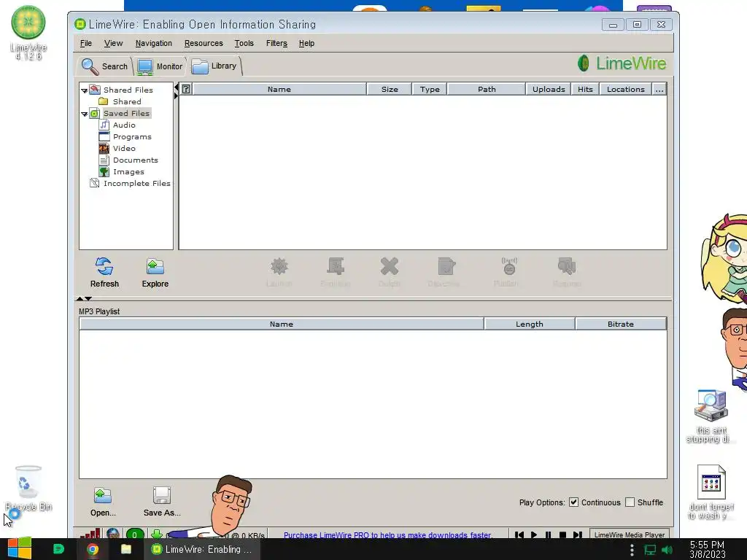Open the column chooser ellipsis header

[659, 89]
